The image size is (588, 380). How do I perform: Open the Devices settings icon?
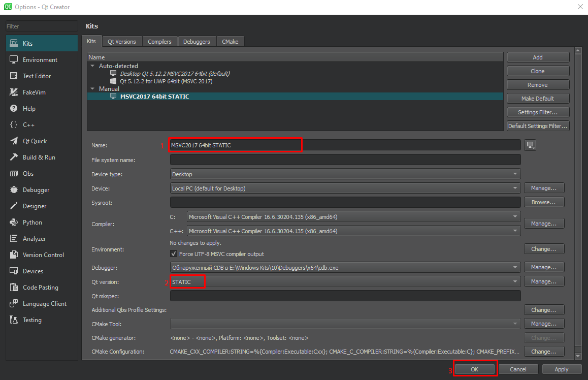tap(14, 271)
